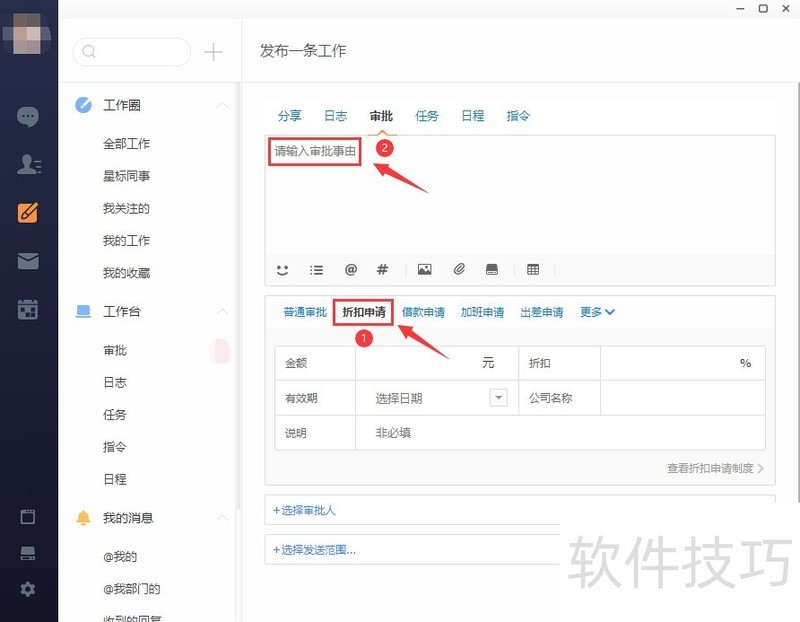Click the # topic icon
Viewport: 800px width, 622px height.
382,269
